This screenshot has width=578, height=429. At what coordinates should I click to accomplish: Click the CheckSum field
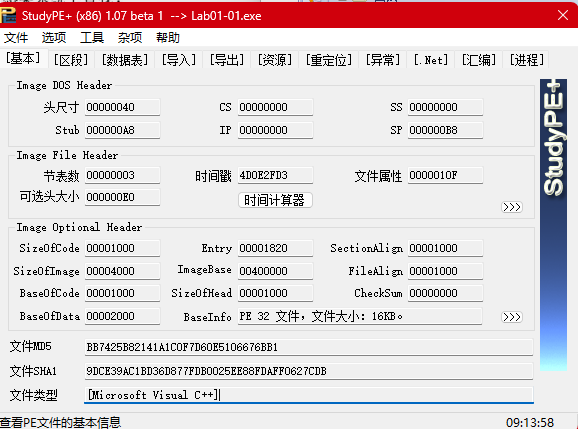tap(445, 293)
